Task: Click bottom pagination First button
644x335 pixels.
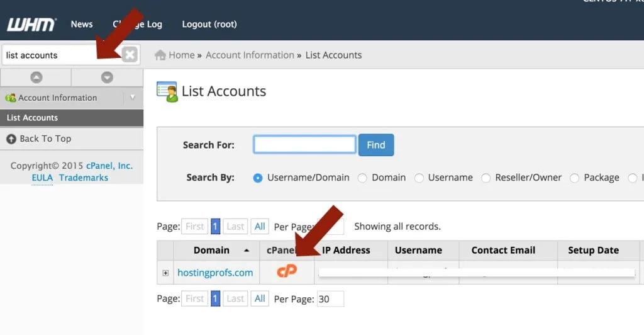Action: pyautogui.click(x=195, y=299)
